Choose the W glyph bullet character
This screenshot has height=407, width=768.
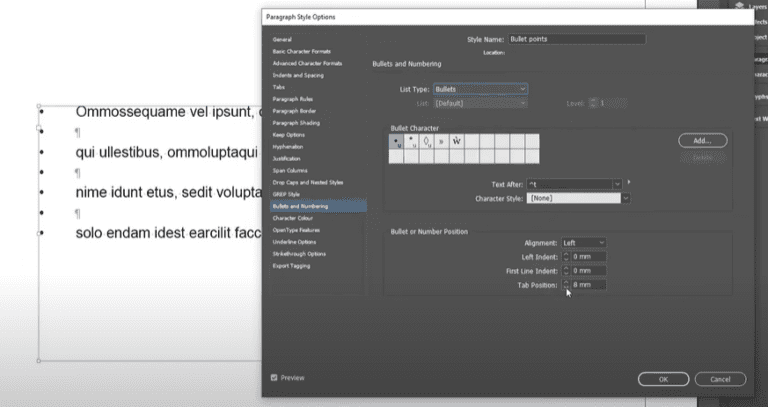coord(456,142)
